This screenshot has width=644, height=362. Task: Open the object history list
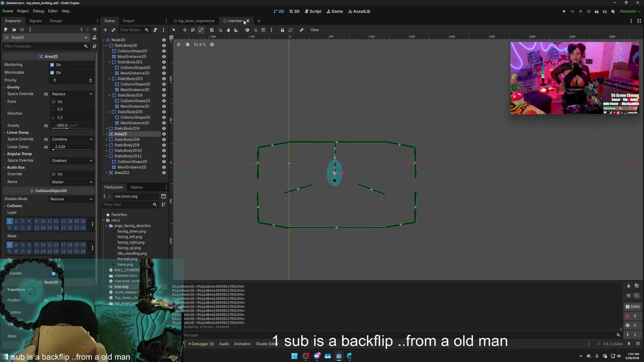click(94, 30)
